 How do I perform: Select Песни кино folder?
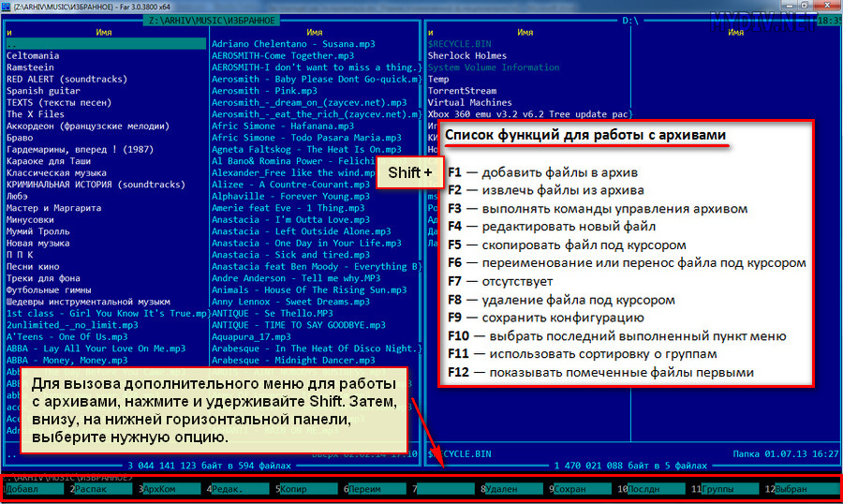pyautogui.click(x=33, y=266)
